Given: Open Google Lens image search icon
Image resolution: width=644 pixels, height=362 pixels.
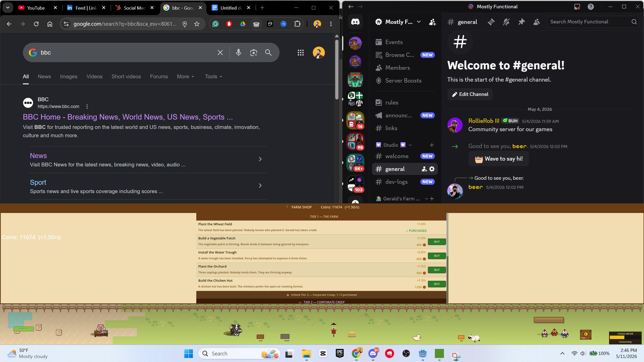Looking at the screenshot, I should click(x=253, y=52).
